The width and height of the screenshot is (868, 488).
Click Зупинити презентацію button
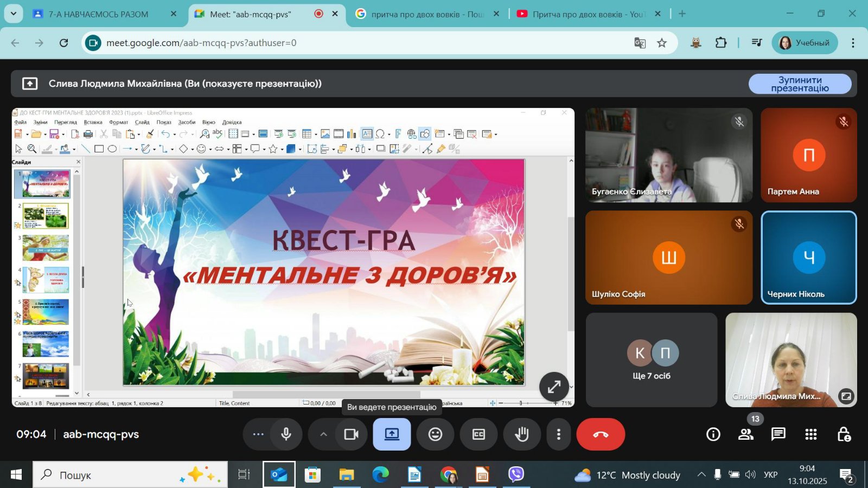tap(800, 84)
